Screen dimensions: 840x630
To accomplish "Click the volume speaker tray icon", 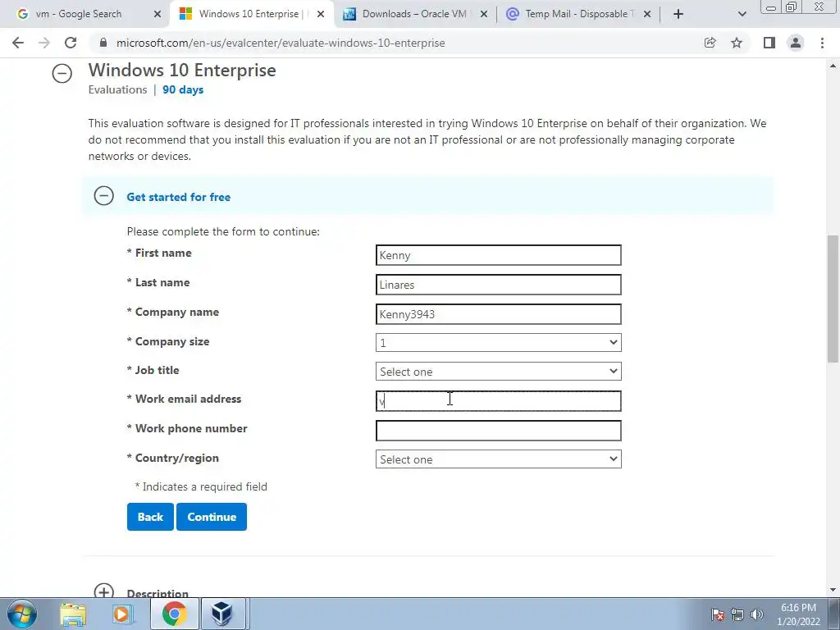I will click(757, 614).
